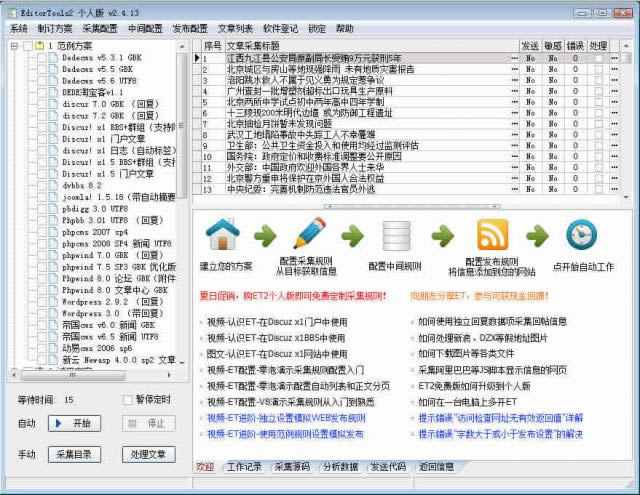The image size is (640, 495).
Task: Click the 采集目录 button
Action: point(74,454)
